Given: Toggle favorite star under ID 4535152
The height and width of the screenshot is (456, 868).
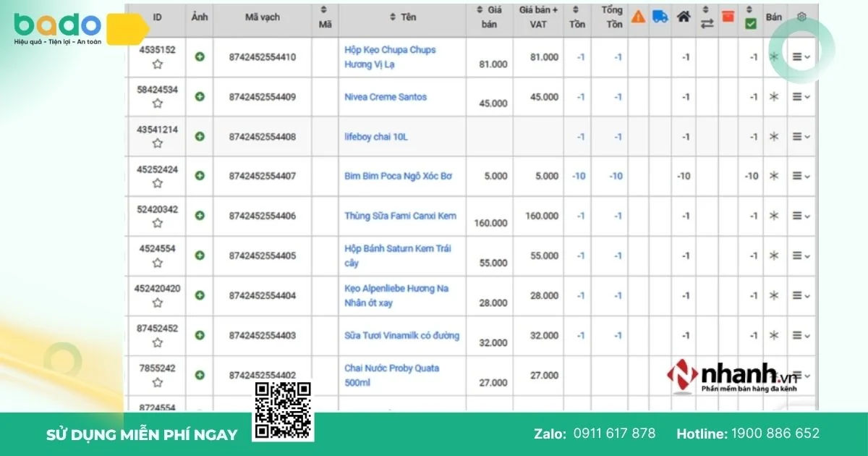Looking at the screenshot, I should tap(157, 64).
